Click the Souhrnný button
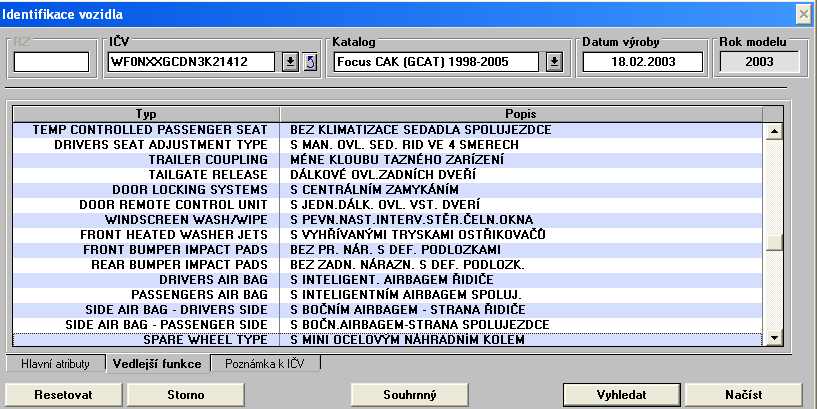 [x=410, y=394]
